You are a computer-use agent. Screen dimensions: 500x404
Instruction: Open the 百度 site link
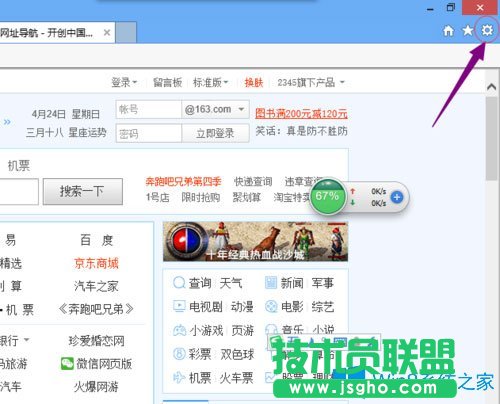tap(97, 240)
